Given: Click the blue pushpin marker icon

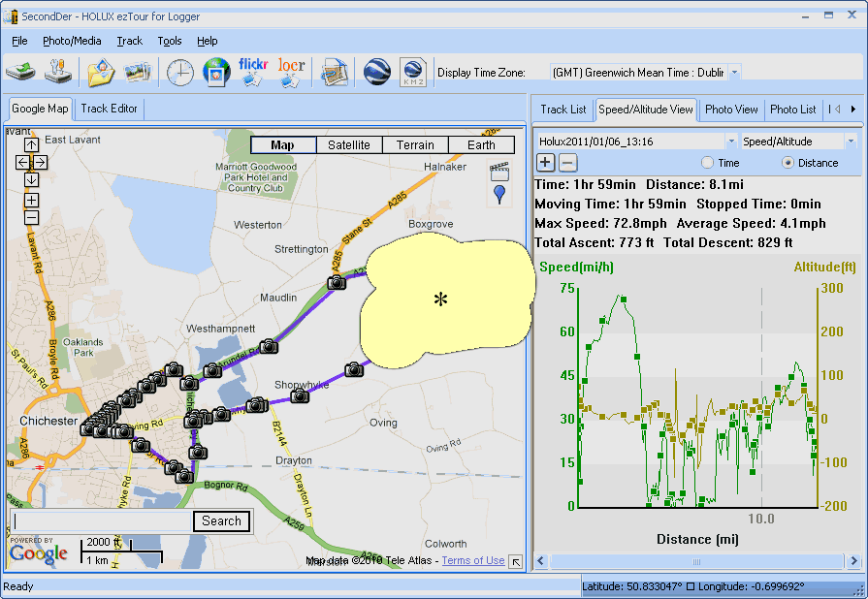Looking at the screenshot, I should pyautogui.click(x=499, y=194).
